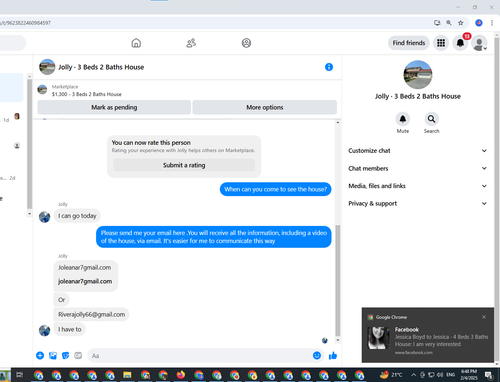The width and height of the screenshot is (500, 382).
Task: Open the Facebook menu grid icon
Action: [441, 43]
